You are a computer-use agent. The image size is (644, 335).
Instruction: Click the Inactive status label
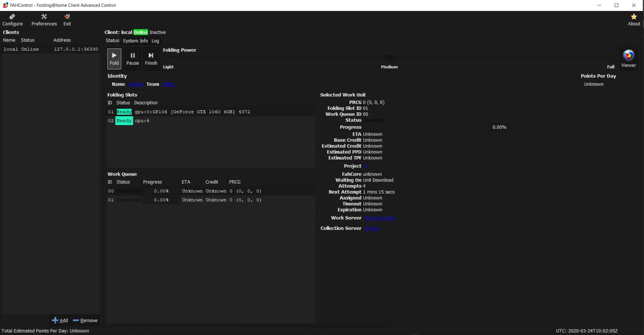pos(157,32)
